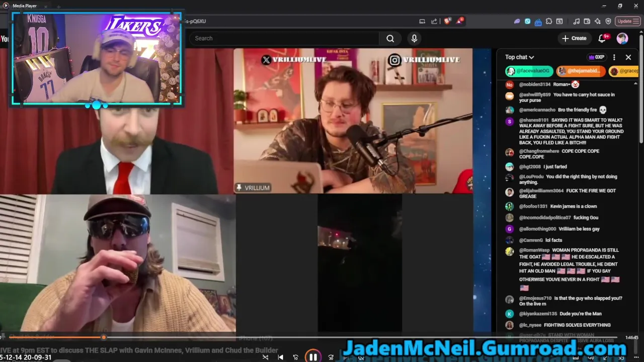The width and height of the screenshot is (644, 362).
Task: Go to previous track in Media Player
Action: pos(280,357)
